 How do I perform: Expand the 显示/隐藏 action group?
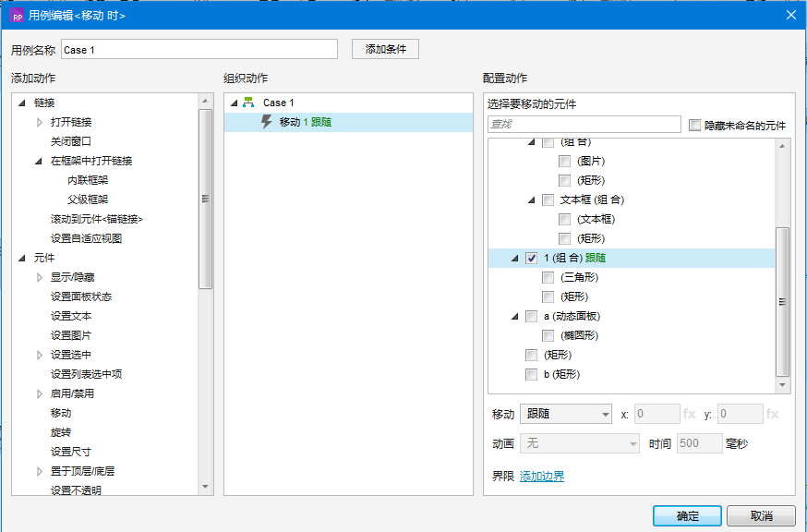coord(39,277)
